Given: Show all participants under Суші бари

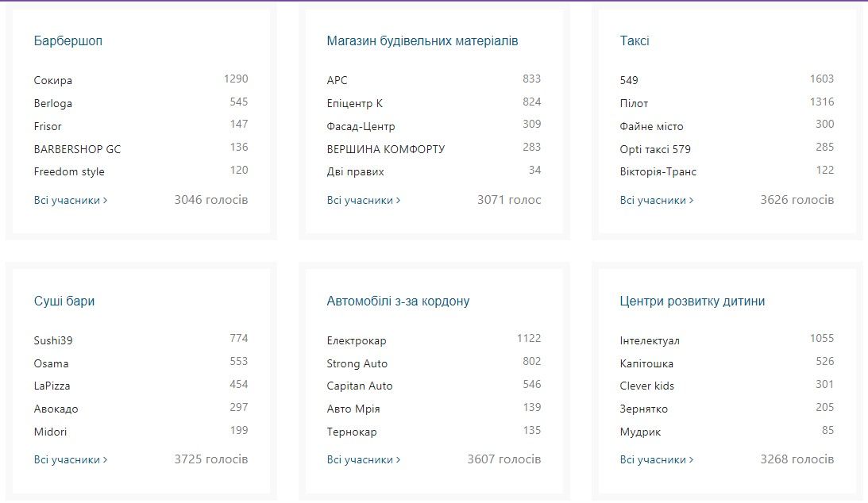Looking at the screenshot, I should [71, 460].
